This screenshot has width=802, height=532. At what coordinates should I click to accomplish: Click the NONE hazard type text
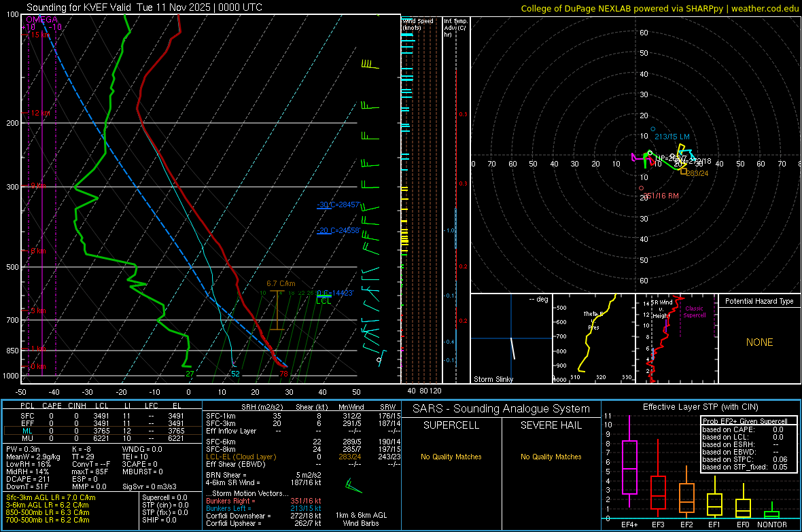(759, 342)
